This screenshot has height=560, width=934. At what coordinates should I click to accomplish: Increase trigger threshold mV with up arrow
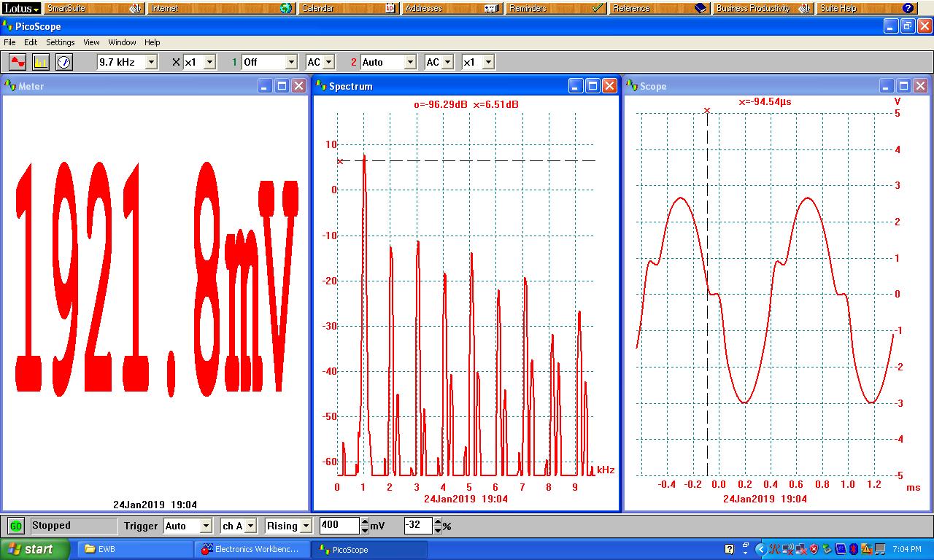pos(365,522)
